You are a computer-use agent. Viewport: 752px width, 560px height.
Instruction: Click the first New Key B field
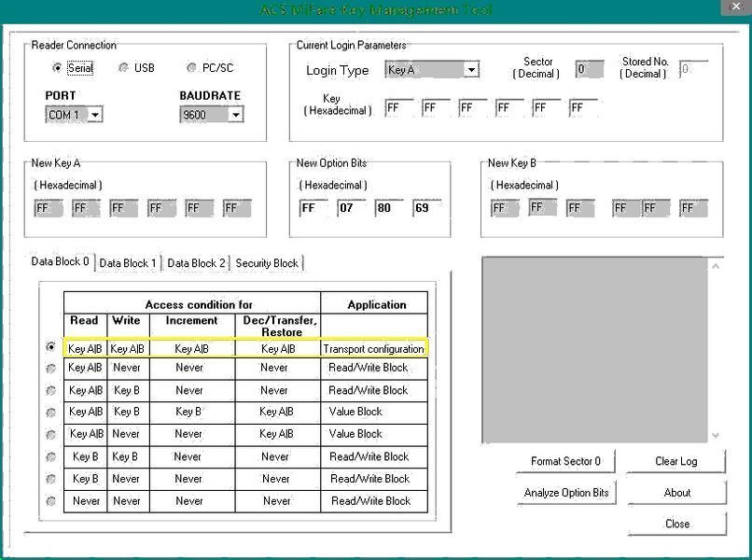505,208
